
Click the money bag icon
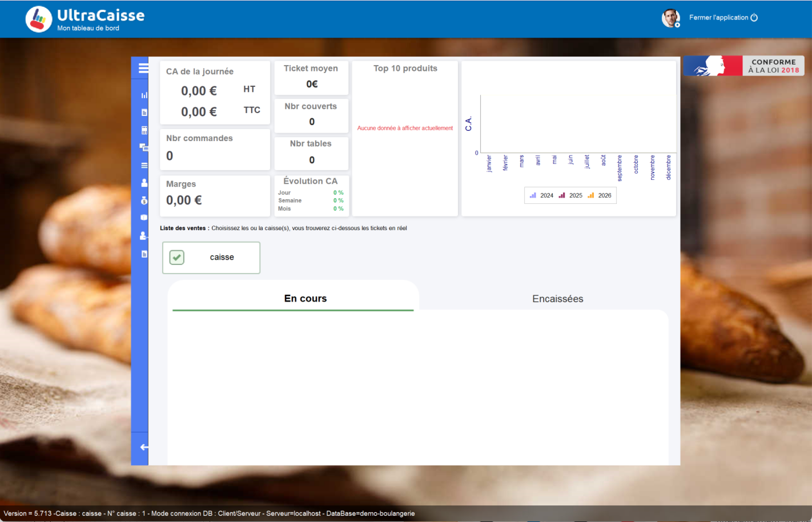[x=144, y=201]
